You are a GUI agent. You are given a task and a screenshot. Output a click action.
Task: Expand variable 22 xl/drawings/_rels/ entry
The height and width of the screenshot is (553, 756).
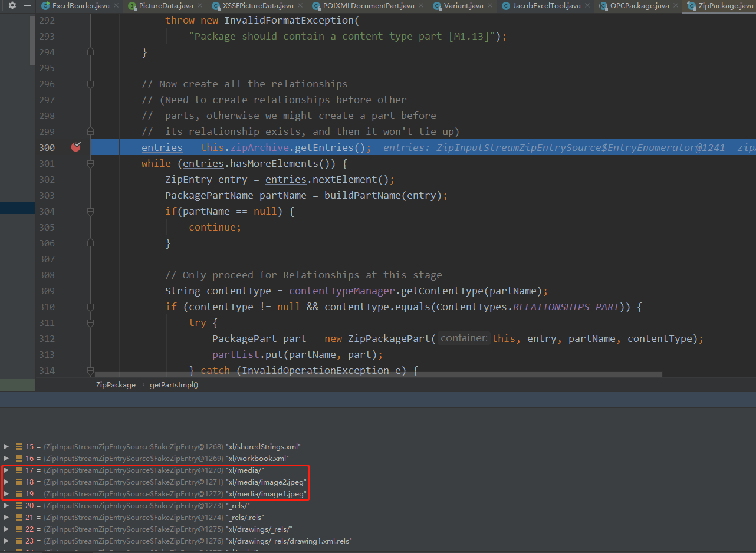coord(6,529)
